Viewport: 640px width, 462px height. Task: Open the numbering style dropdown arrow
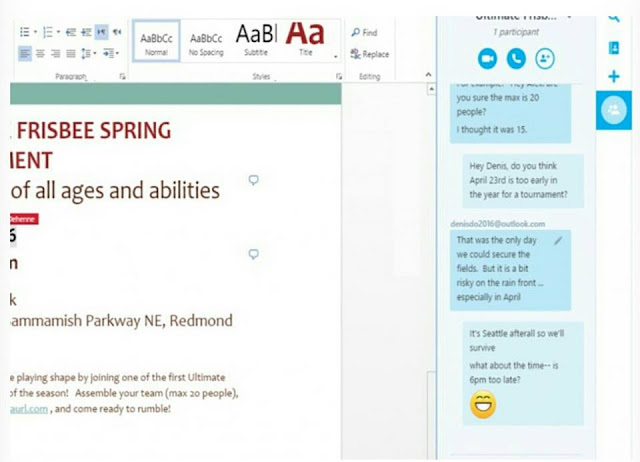click(x=58, y=32)
